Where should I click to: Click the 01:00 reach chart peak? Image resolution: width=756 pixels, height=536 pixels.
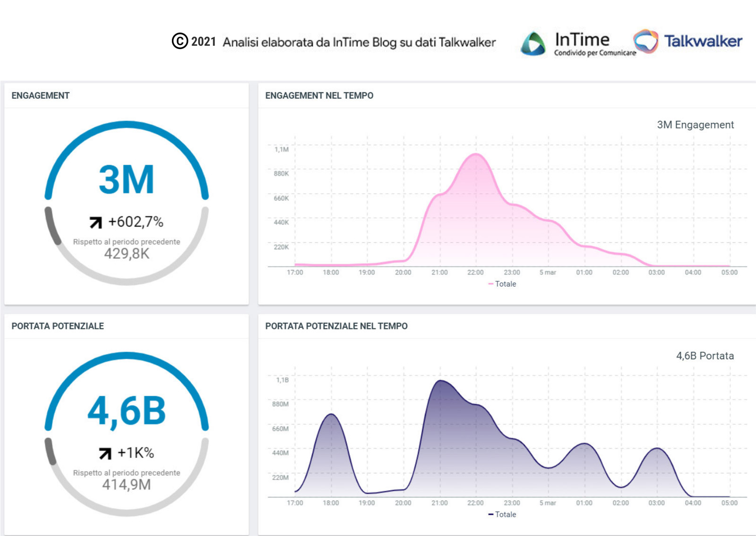[584, 444]
